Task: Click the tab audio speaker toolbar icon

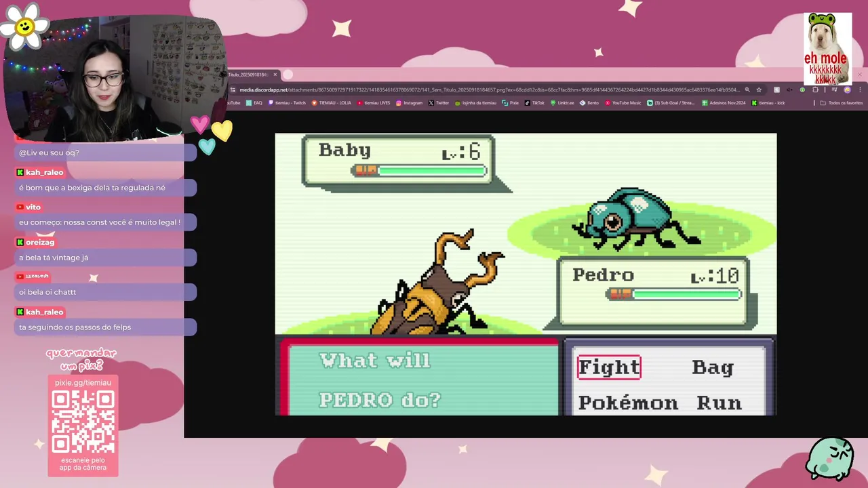Action: [x=789, y=89]
